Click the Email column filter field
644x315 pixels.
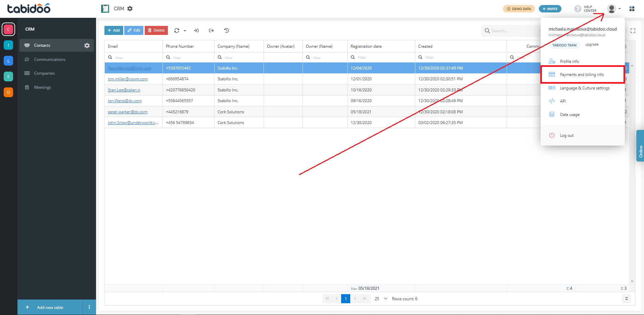point(134,57)
